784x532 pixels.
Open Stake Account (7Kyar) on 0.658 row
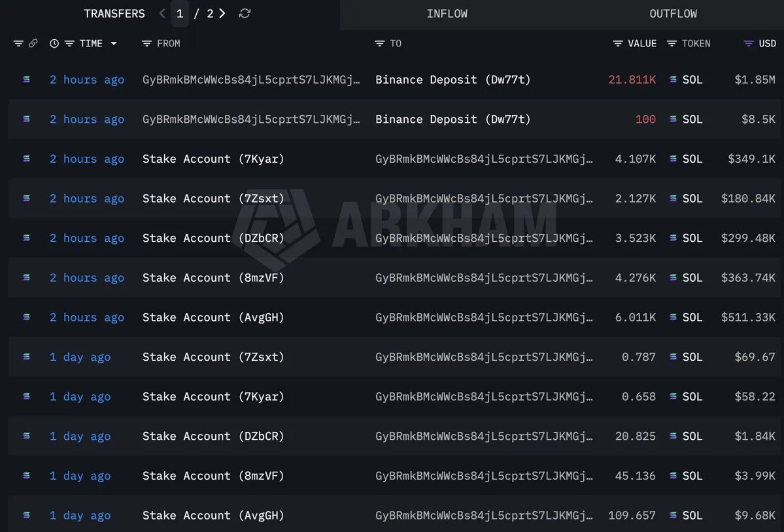click(x=214, y=396)
